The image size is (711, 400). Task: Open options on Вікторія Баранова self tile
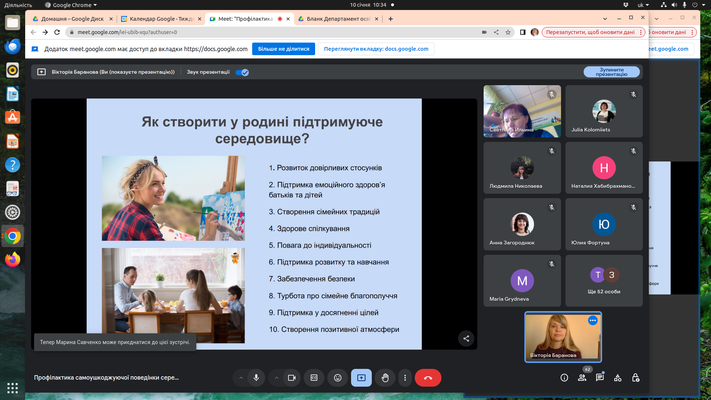(592, 320)
